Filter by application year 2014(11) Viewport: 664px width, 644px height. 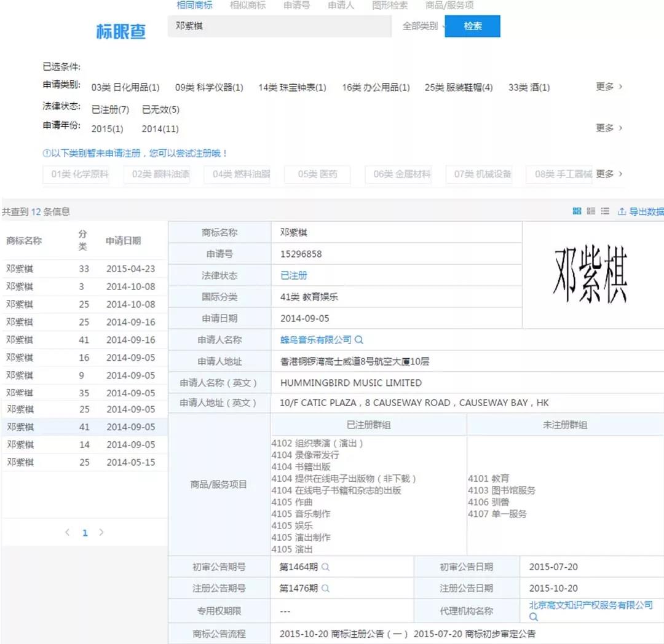coord(160,129)
